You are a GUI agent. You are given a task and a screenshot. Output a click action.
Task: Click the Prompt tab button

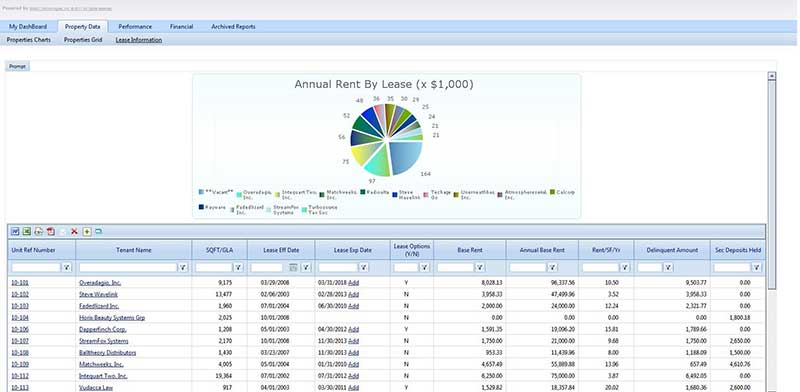pos(17,66)
